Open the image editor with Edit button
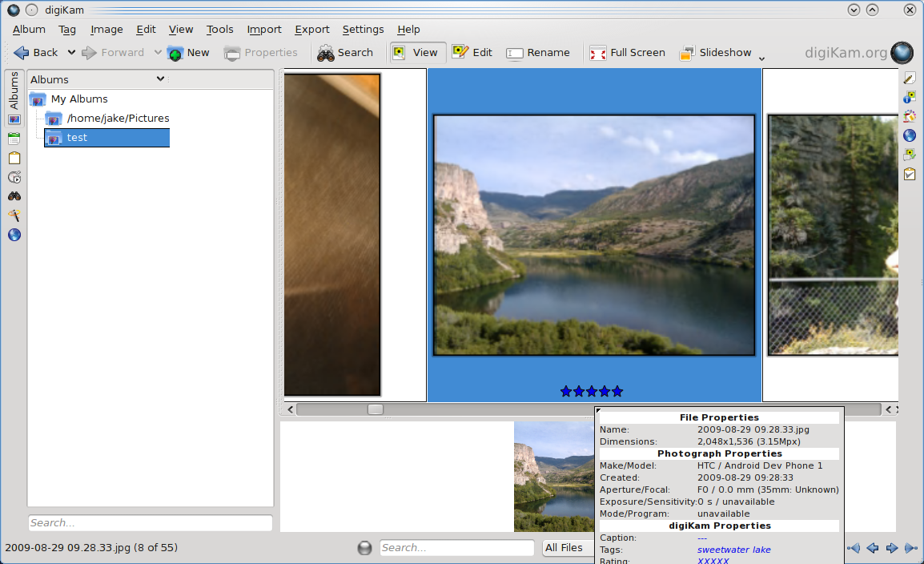 coord(472,52)
